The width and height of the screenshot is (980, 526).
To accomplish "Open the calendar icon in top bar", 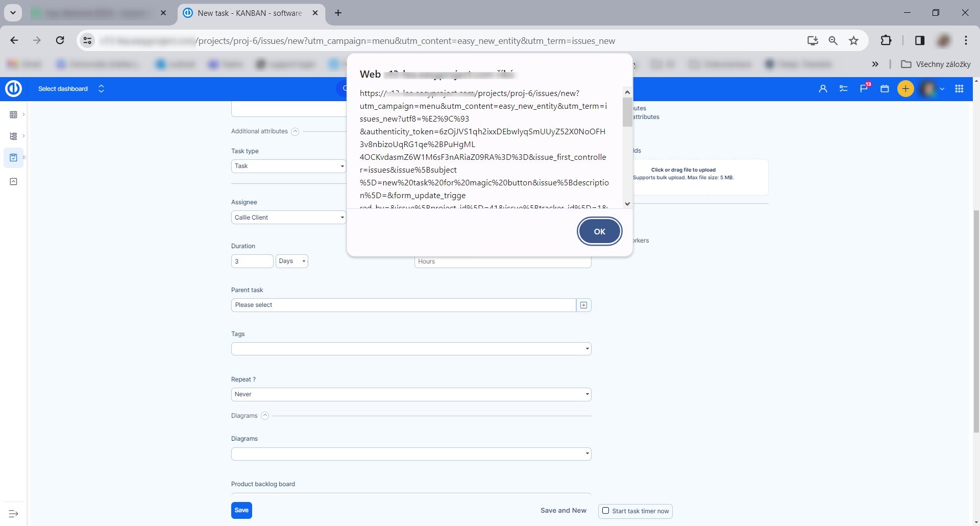I will point(885,89).
